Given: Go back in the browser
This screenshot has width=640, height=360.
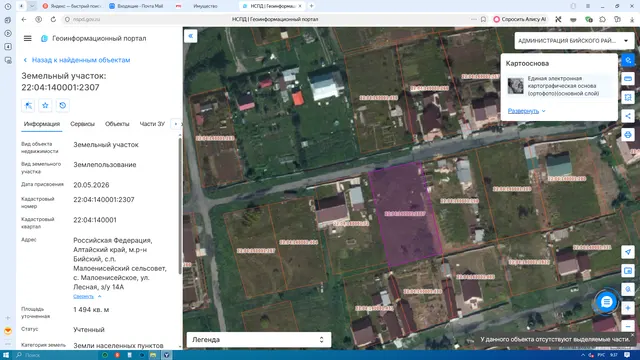Looking at the screenshot, I should click(24, 19).
